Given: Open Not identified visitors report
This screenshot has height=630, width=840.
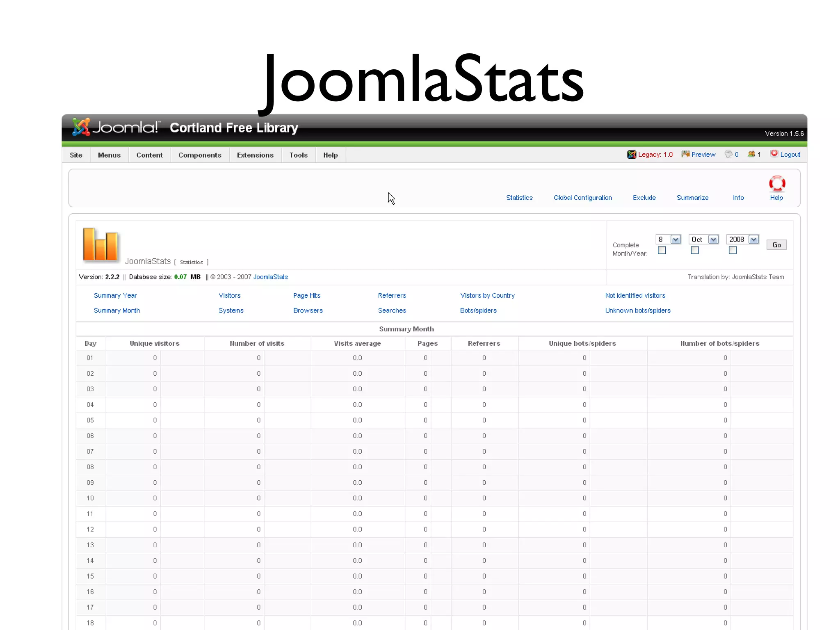Looking at the screenshot, I should tap(635, 295).
